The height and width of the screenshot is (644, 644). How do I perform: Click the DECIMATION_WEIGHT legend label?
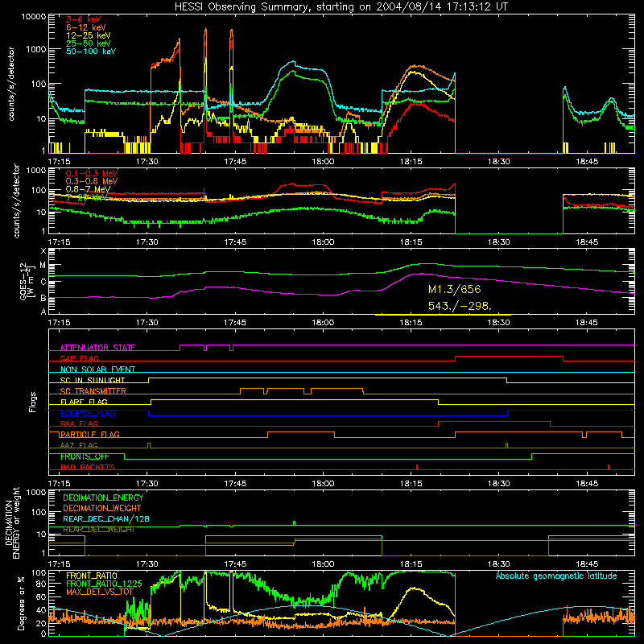click(102, 508)
